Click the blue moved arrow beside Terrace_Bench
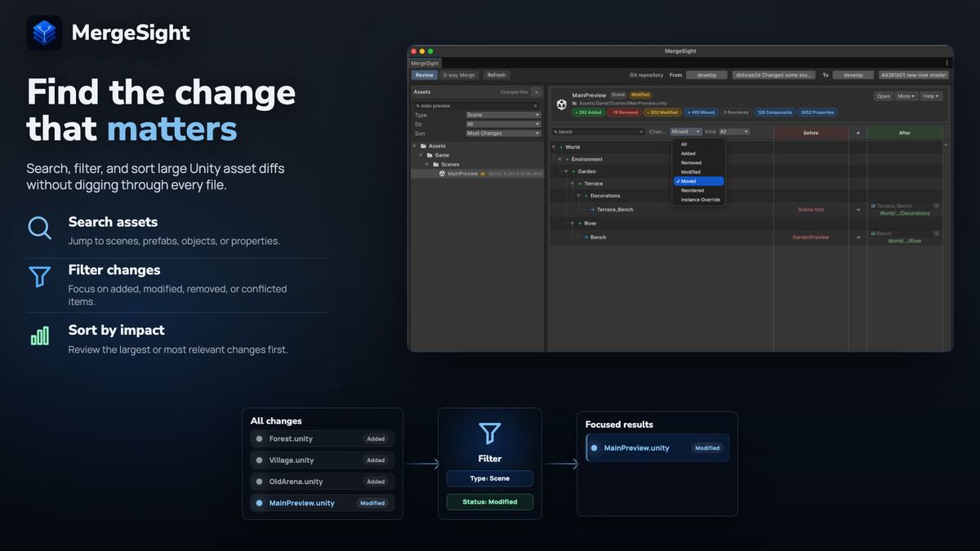This screenshot has height=551, width=980. (593, 210)
